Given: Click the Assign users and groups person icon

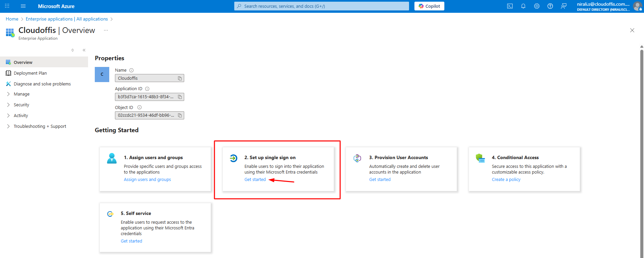Looking at the screenshot, I should [x=112, y=158].
